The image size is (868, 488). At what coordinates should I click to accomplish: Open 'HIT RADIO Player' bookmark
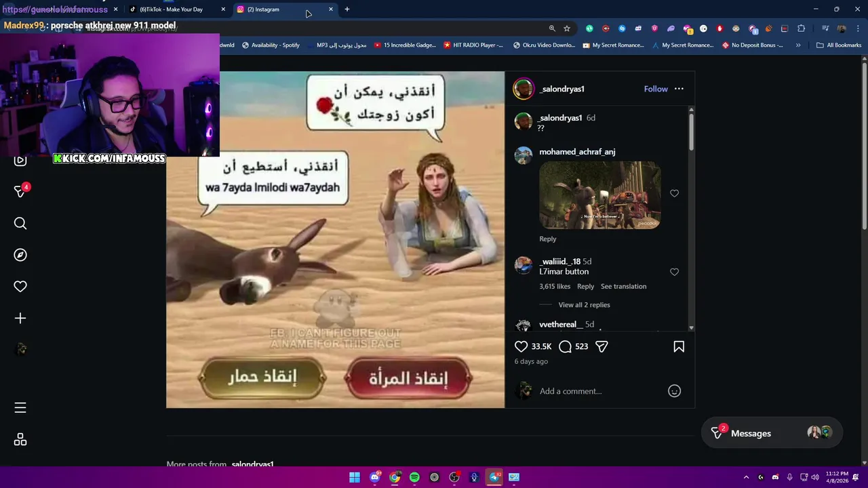(x=473, y=45)
